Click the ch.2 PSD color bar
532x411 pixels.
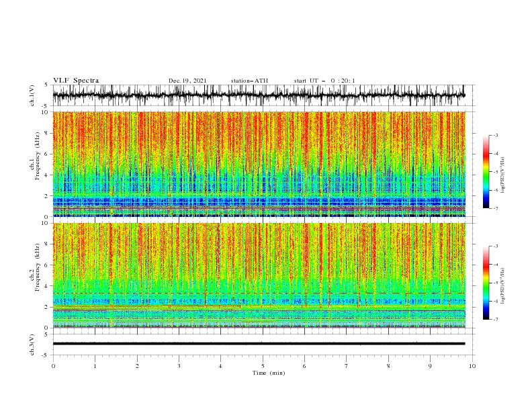[x=486, y=283]
